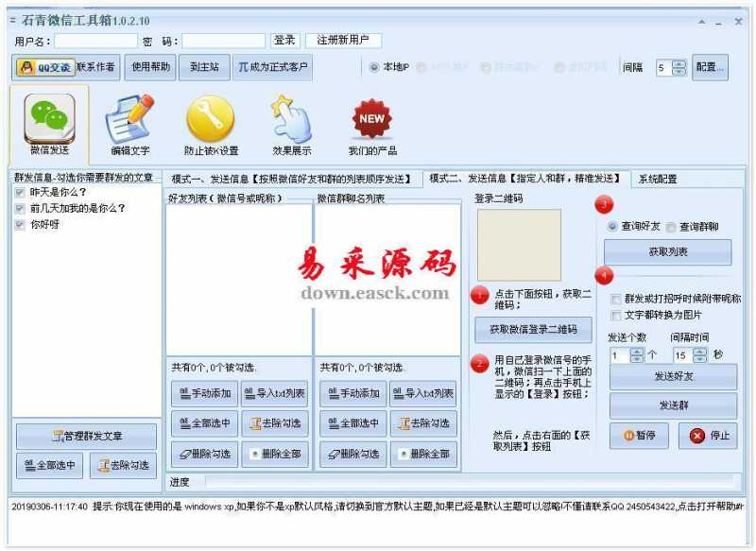Click inside the 用户名 username field

94,40
